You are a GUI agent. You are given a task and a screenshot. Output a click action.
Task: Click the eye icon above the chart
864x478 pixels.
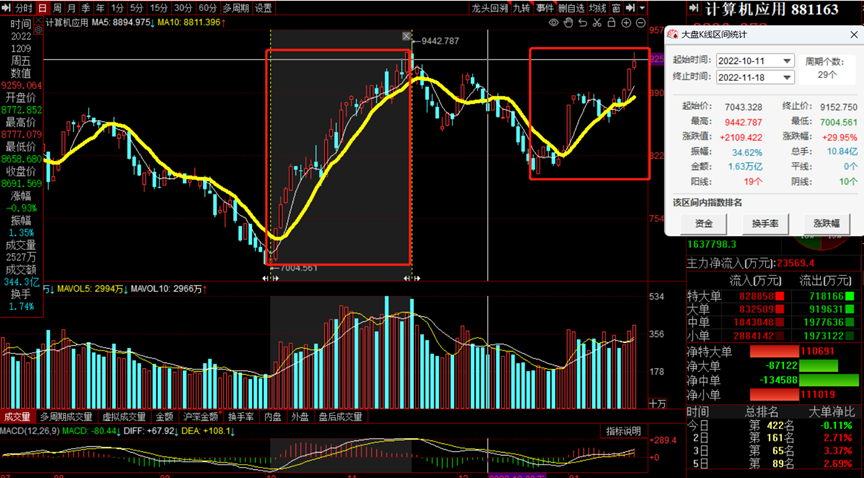(554, 20)
